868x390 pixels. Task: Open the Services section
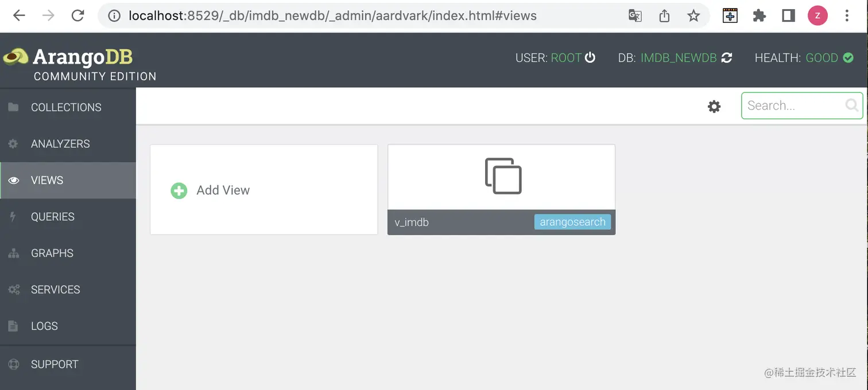pyautogui.click(x=68, y=290)
